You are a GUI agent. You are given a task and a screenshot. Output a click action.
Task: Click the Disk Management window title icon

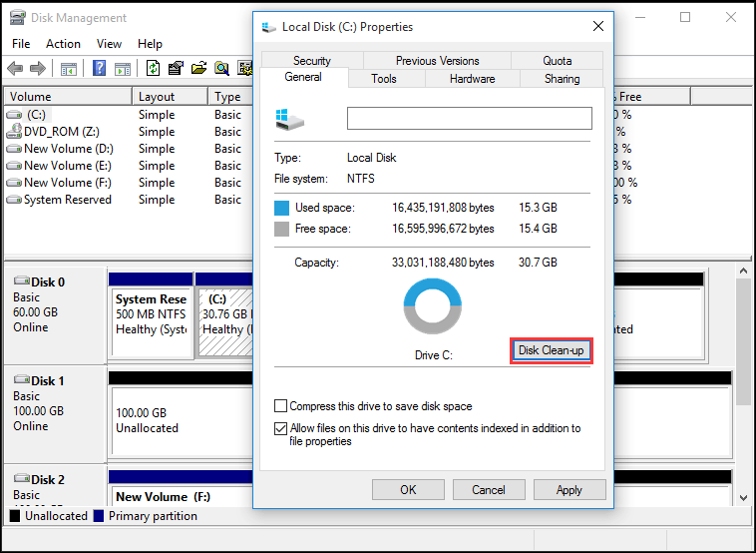tap(17, 18)
